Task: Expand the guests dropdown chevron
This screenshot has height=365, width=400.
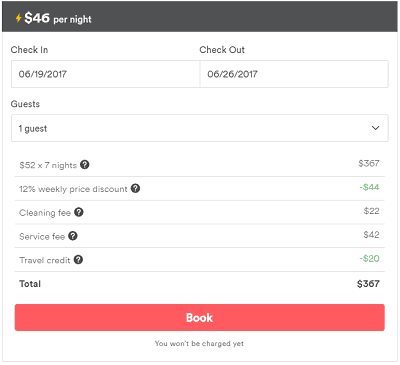Action: (376, 128)
